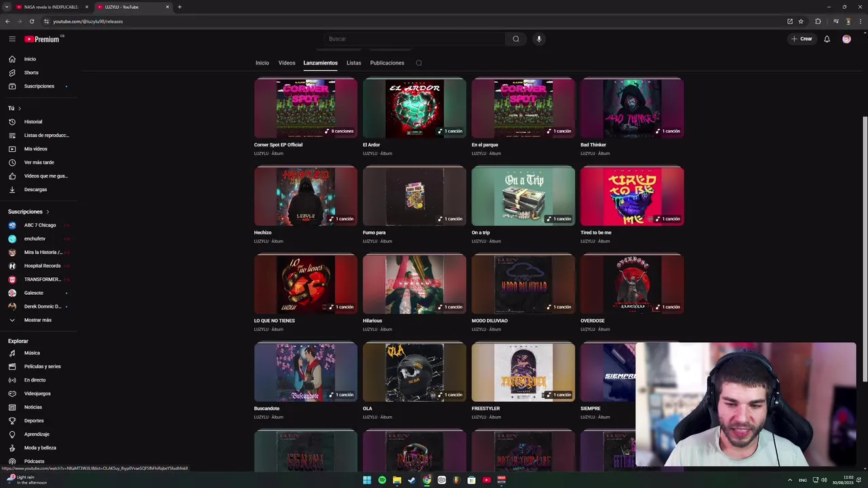Open the tab search dropdown arrow
Image resolution: width=868 pixels, height=488 pixels.
coord(7,7)
